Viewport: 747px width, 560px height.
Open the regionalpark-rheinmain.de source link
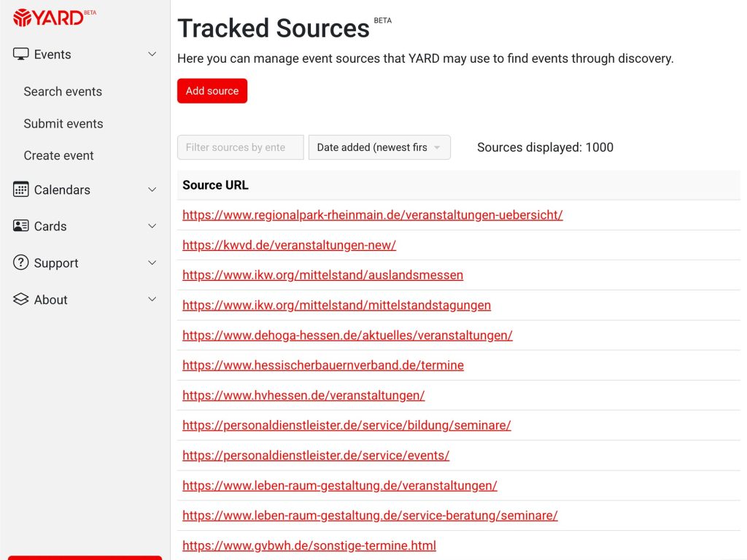tap(371, 215)
